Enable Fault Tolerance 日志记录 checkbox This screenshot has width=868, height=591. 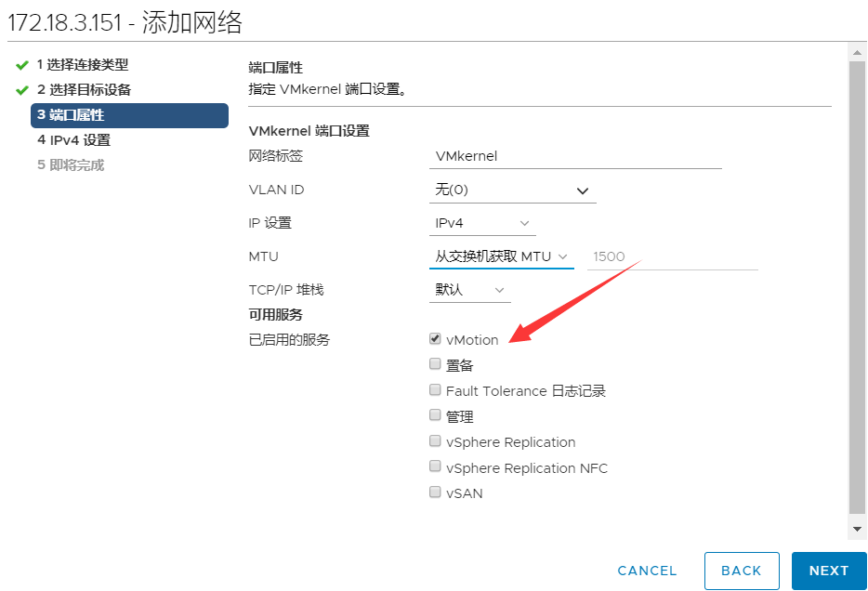click(435, 390)
